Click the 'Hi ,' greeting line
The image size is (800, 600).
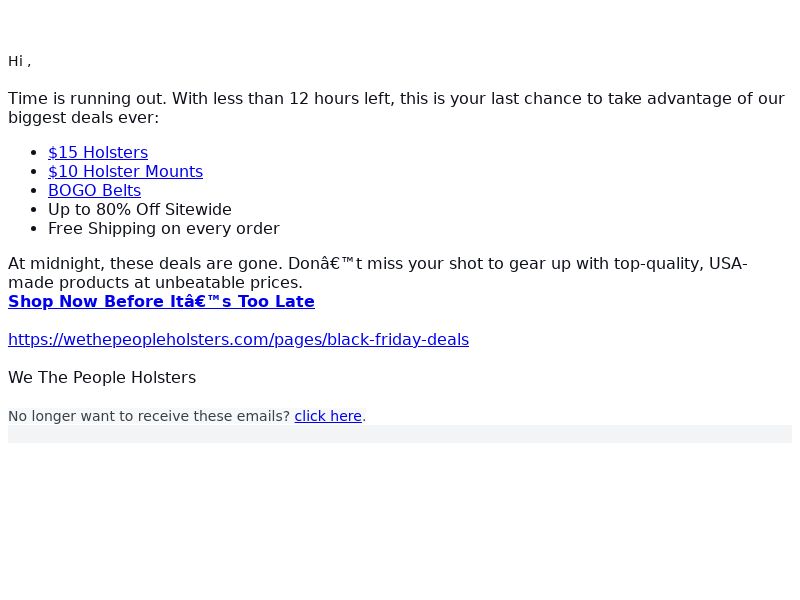coord(19,61)
